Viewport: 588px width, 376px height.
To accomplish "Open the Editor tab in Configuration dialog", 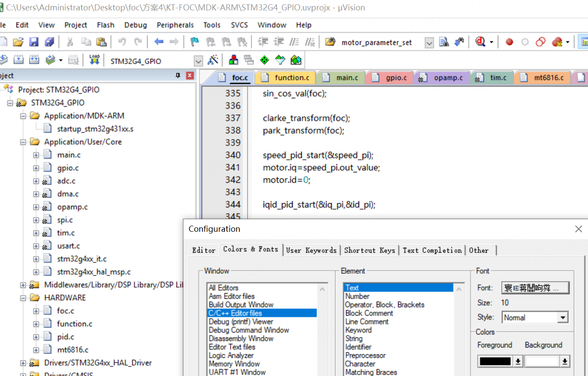I will coord(204,250).
